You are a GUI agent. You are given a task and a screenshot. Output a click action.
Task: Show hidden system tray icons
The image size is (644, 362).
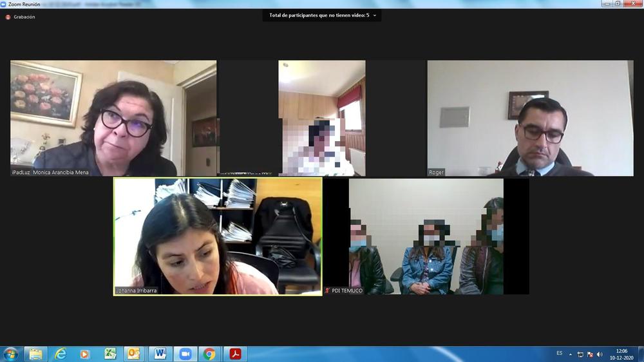pyautogui.click(x=570, y=354)
